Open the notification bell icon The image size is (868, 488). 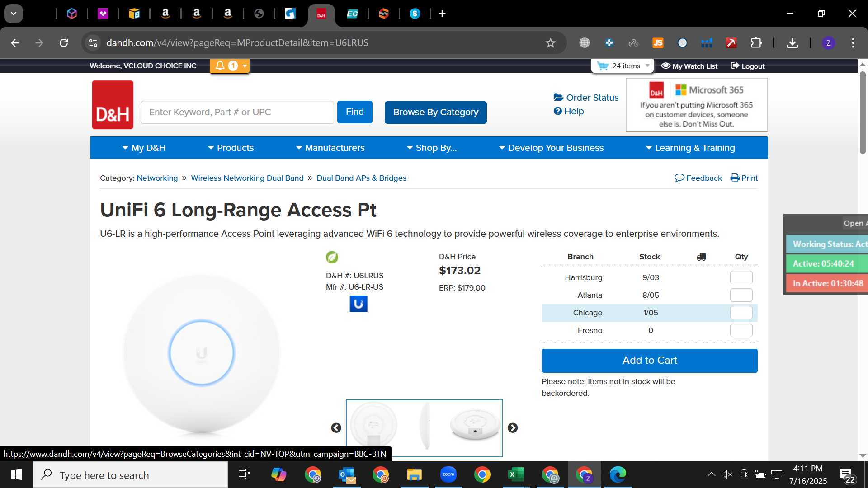220,66
